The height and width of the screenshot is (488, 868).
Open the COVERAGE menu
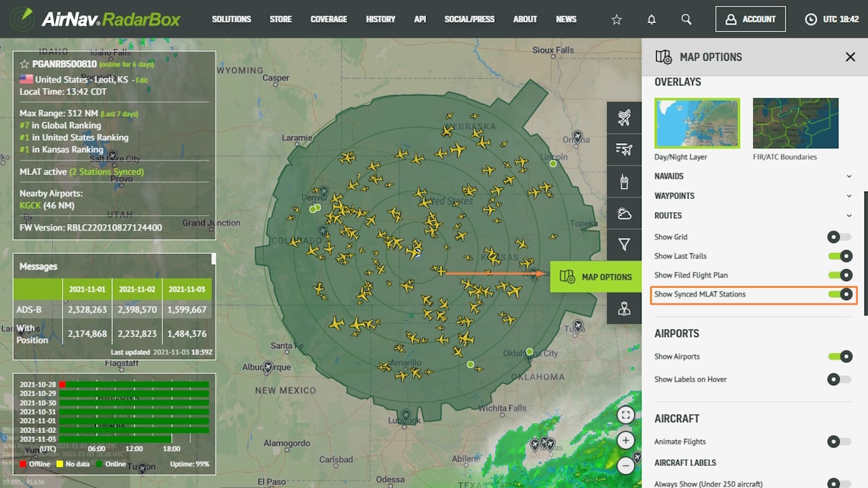[328, 20]
